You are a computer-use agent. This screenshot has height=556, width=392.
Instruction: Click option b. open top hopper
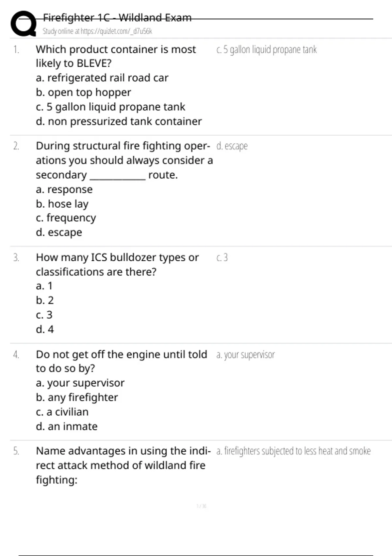[83, 93]
